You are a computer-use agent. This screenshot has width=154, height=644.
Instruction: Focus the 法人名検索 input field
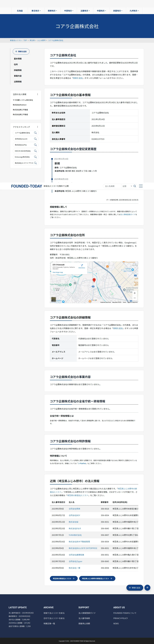click(x=112, y=186)
